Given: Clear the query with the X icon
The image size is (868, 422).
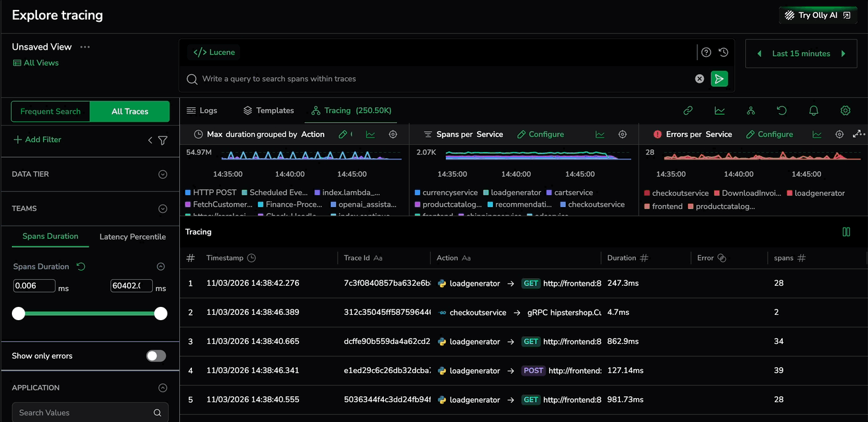Looking at the screenshot, I should [x=699, y=79].
